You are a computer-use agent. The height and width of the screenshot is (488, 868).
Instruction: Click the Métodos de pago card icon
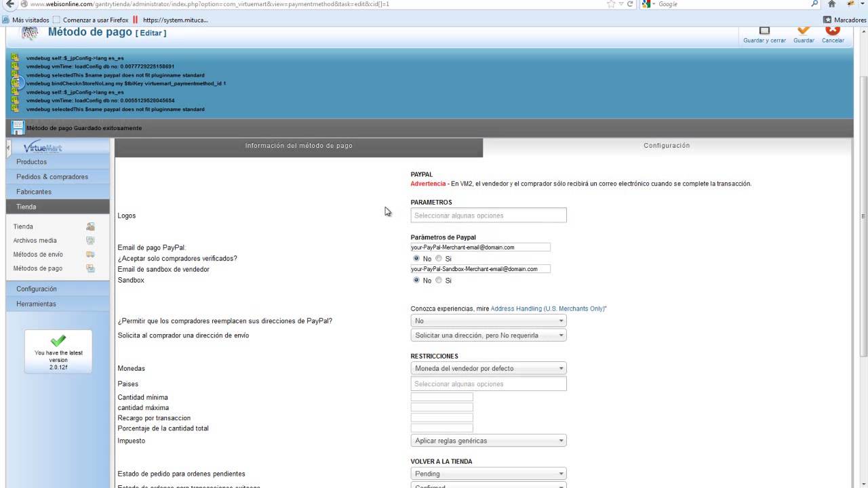coord(90,268)
